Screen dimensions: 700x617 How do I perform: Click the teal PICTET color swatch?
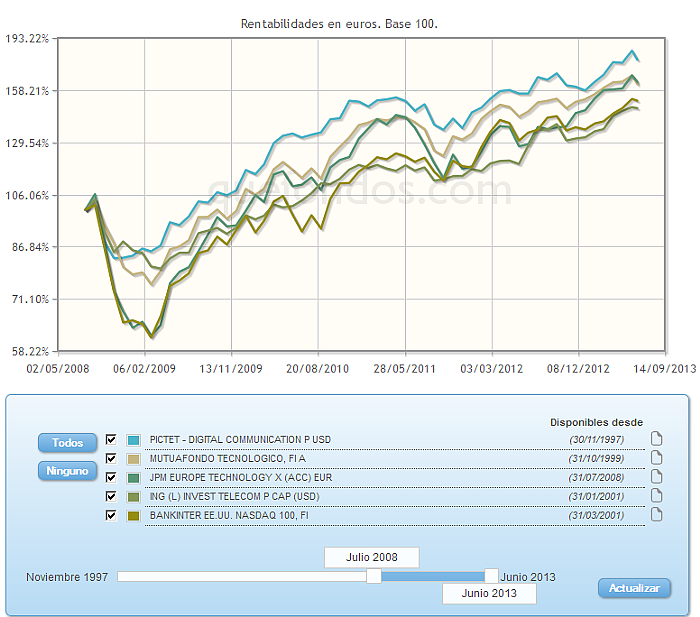[x=133, y=440]
